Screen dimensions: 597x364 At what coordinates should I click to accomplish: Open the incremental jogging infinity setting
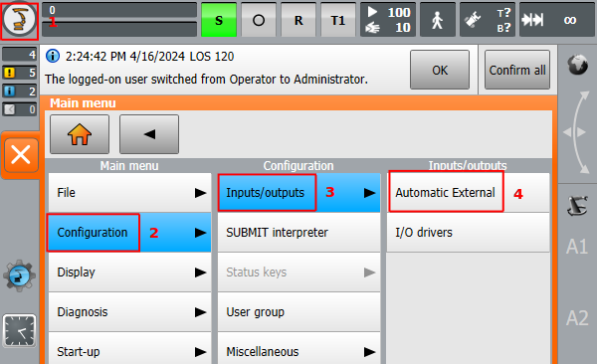(x=557, y=20)
